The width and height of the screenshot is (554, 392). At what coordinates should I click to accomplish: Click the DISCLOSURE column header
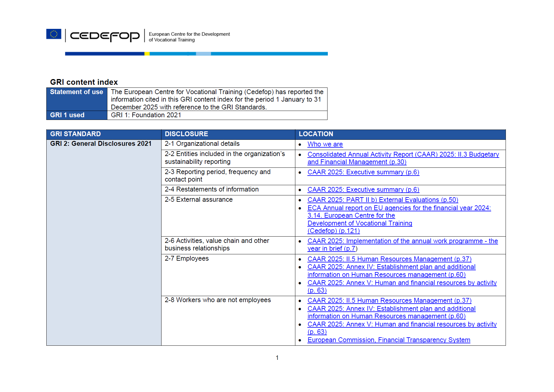[x=186, y=134]
